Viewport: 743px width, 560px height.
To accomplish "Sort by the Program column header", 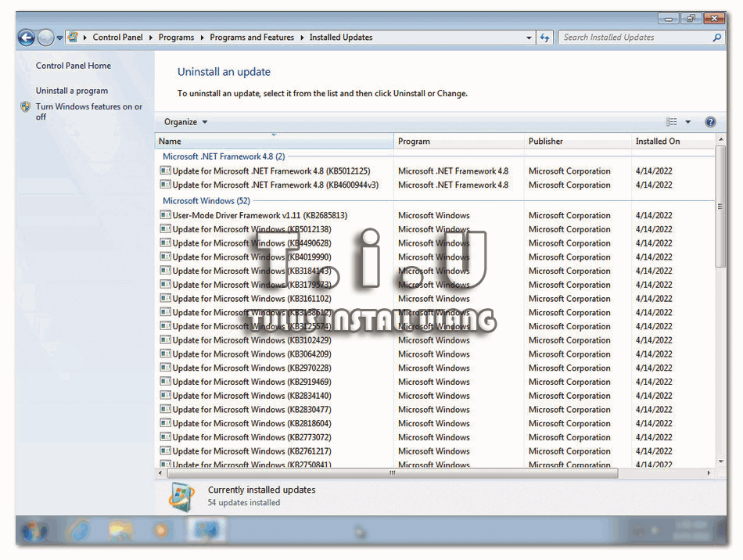I will pos(458,142).
